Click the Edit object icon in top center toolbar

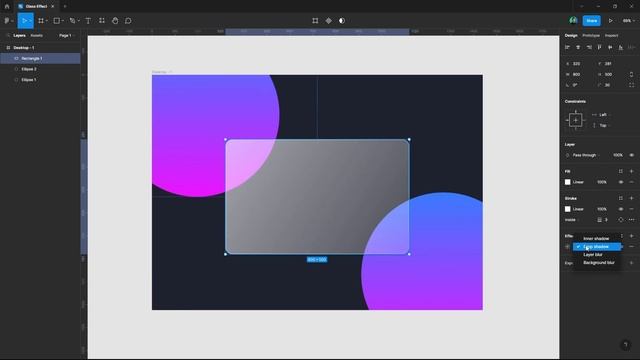(x=315, y=20)
